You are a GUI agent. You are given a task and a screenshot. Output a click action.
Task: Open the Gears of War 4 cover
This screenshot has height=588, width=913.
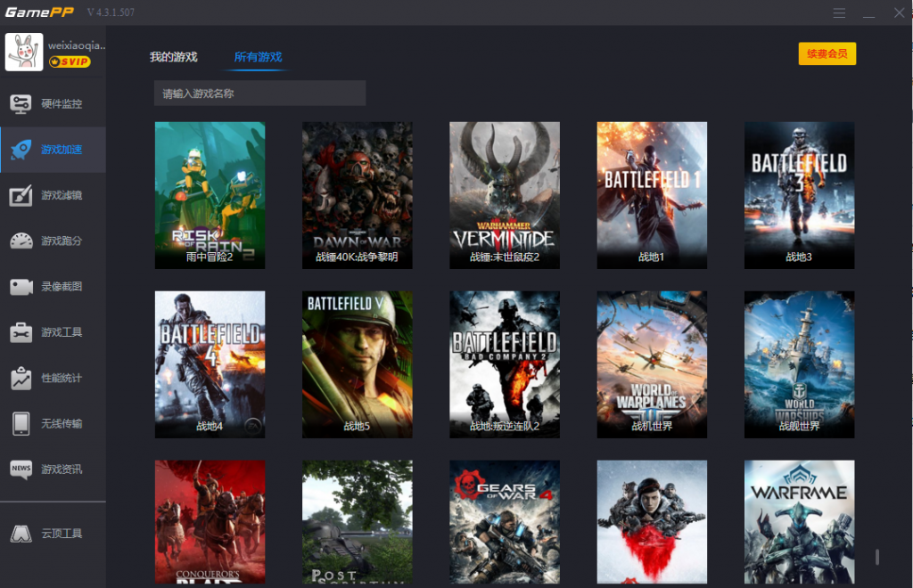coord(505,522)
